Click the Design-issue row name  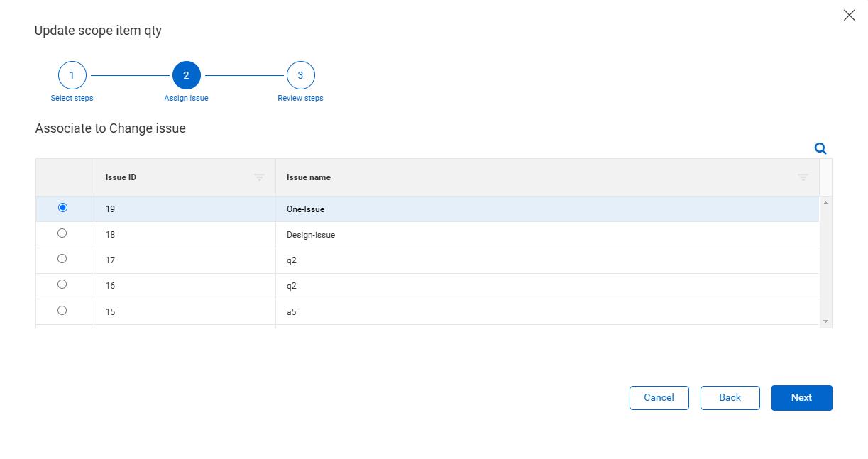click(x=311, y=235)
